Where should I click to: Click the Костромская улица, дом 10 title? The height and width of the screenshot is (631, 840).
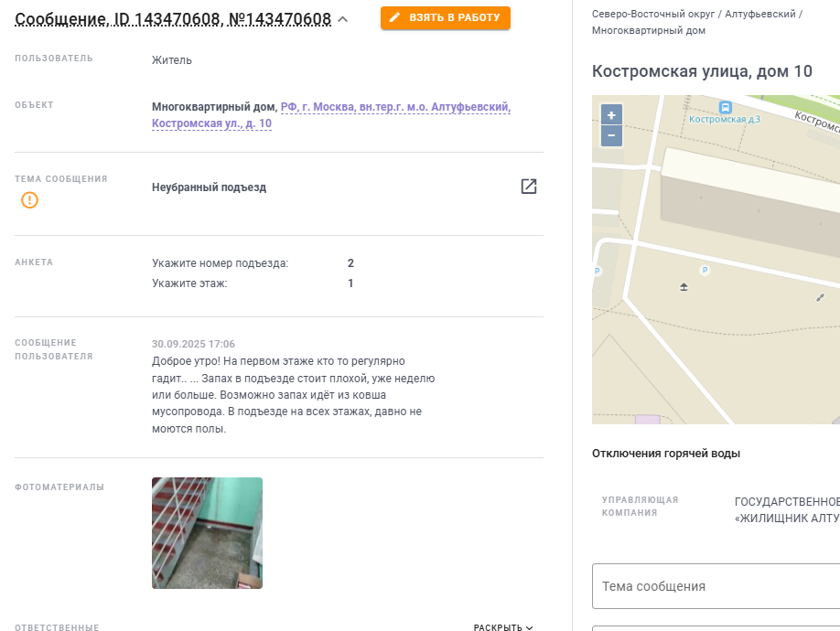point(702,71)
